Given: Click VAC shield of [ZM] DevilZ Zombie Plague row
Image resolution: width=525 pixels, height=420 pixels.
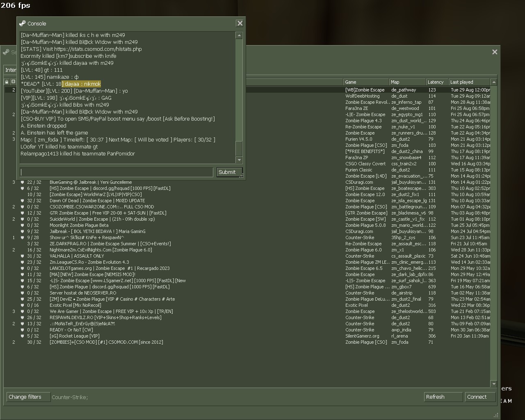Looking at the screenshot, I should [22, 299].
